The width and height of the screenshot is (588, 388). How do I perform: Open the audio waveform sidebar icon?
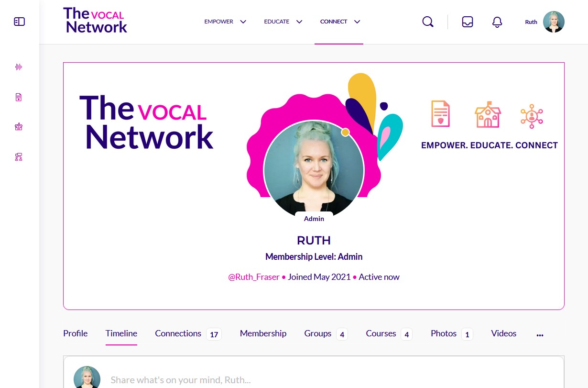click(19, 67)
